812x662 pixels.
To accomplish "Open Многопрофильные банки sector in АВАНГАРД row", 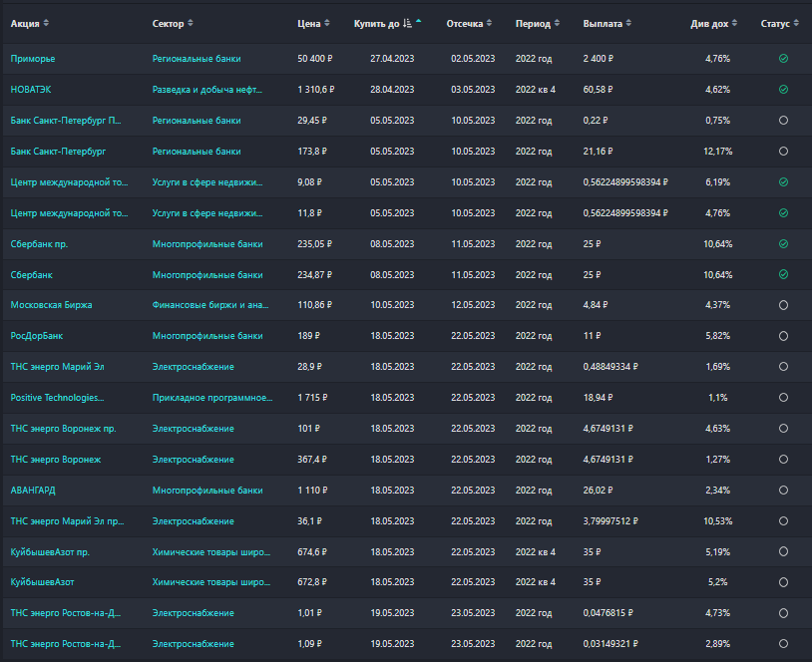I will click(x=207, y=491).
